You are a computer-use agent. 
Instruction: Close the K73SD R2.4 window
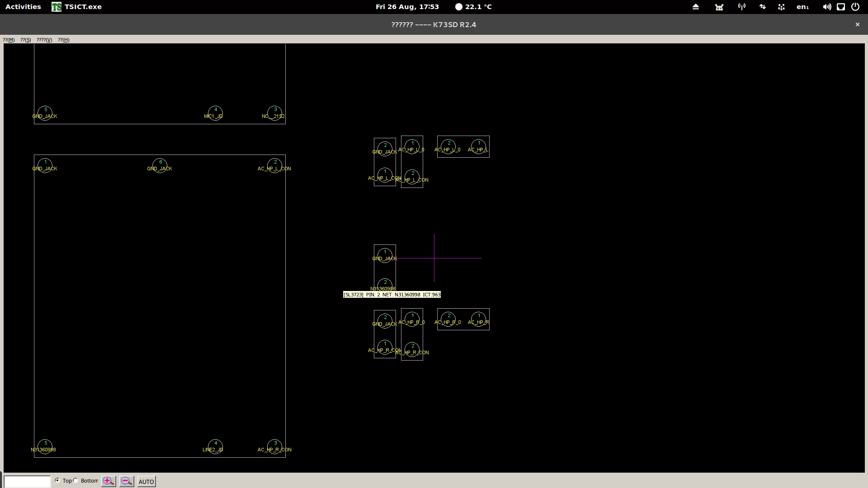click(858, 24)
